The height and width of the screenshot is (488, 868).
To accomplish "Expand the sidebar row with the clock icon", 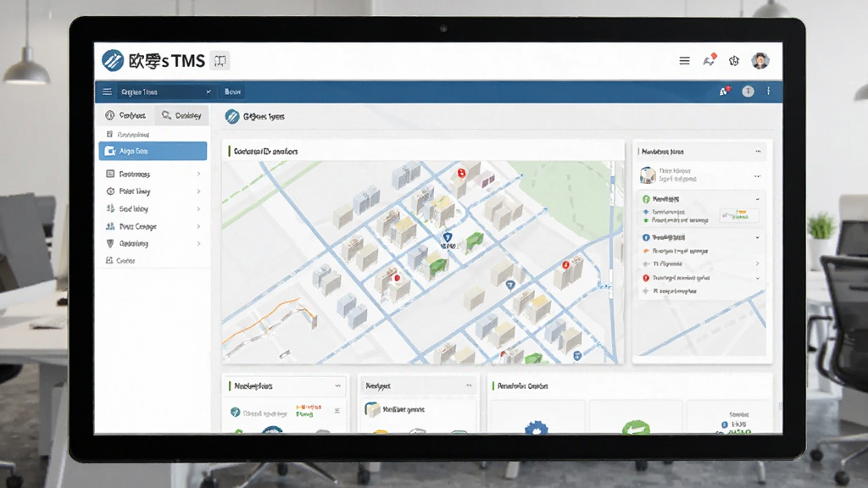I will (x=153, y=191).
